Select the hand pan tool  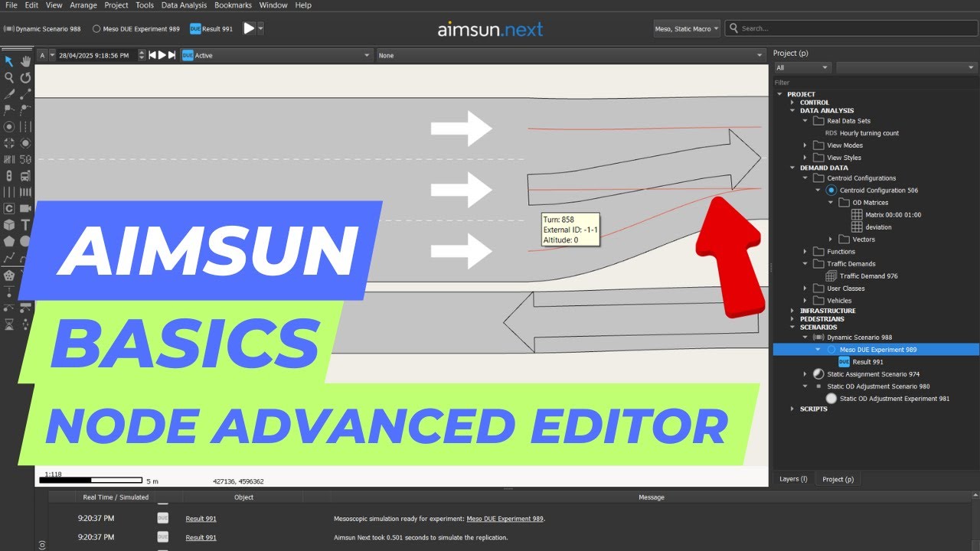(x=25, y=61)
